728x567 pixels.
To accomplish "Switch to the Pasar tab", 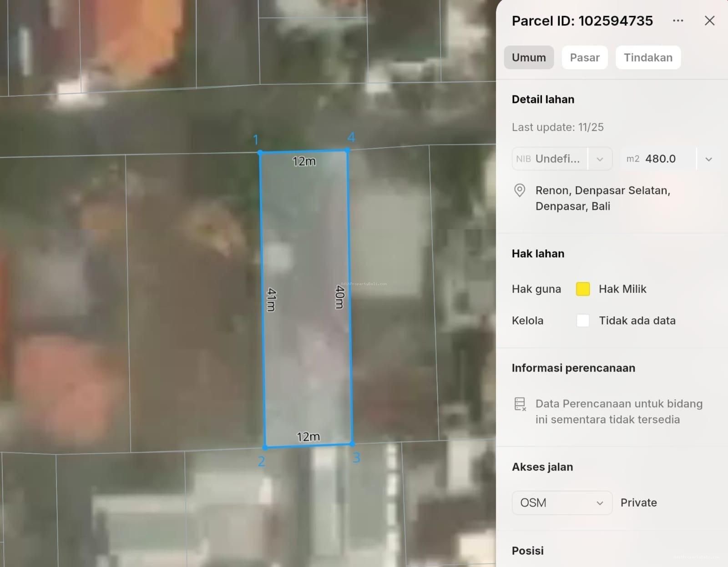I will 585,58.
